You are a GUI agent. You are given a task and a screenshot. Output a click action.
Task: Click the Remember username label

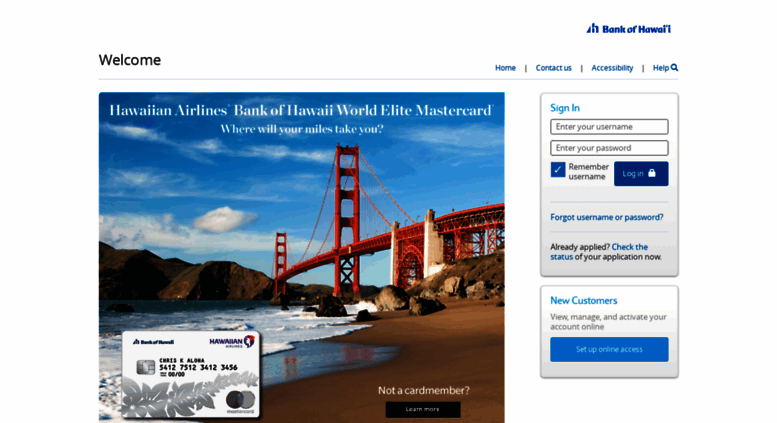pyautogui.click(x=589, y=171)
